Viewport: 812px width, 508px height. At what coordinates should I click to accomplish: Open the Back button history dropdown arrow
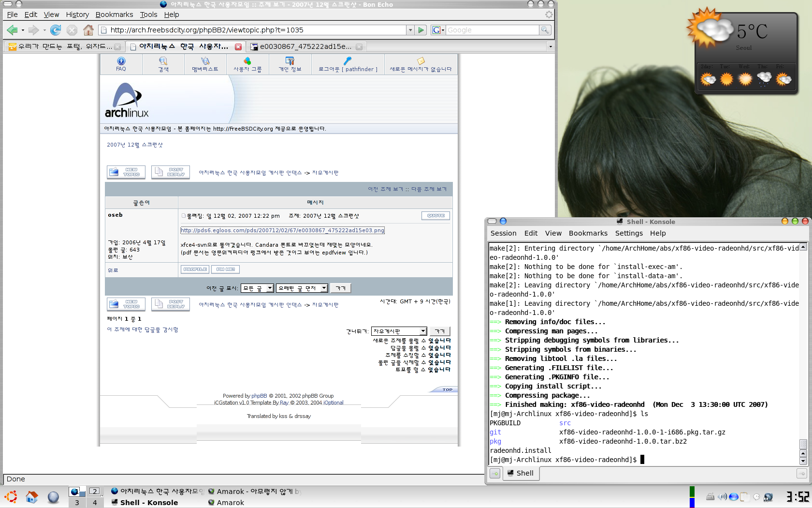click(x=23, y=30)
